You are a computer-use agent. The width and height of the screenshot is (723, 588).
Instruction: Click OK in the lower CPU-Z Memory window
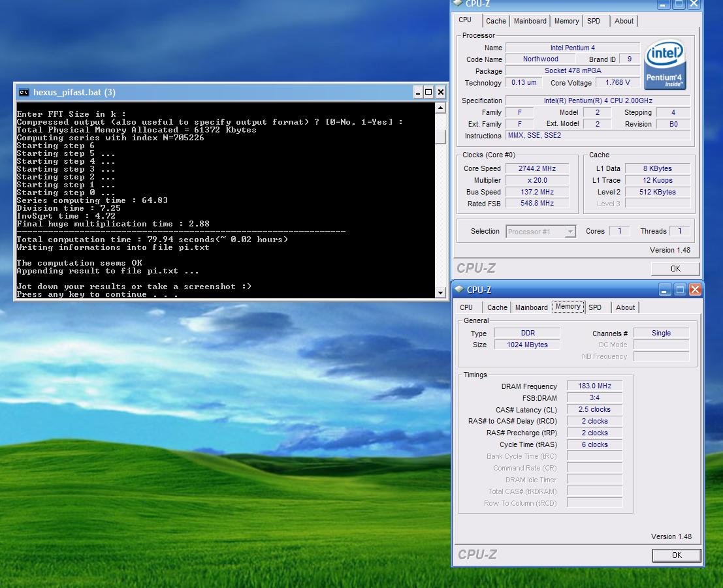[x=677, y=555]
